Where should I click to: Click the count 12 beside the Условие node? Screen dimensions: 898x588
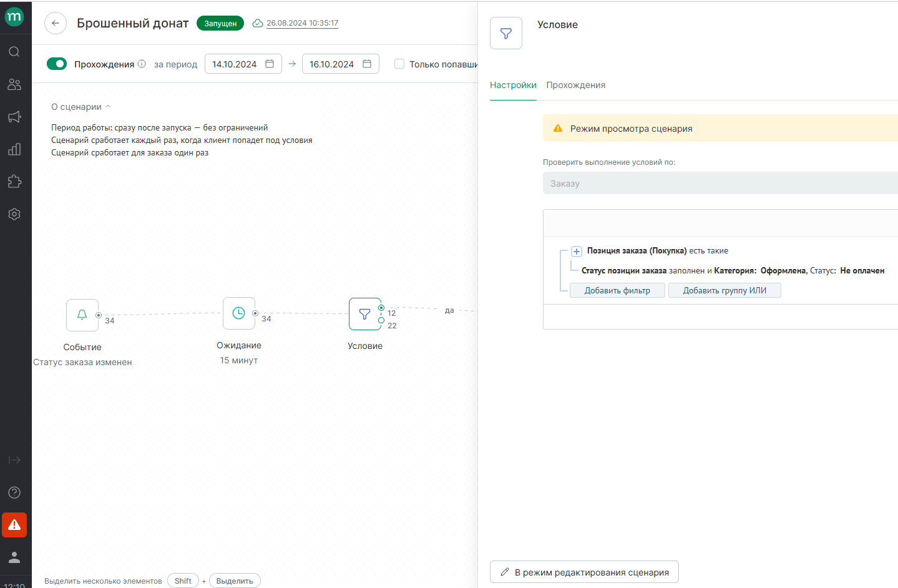click(392, 313)
